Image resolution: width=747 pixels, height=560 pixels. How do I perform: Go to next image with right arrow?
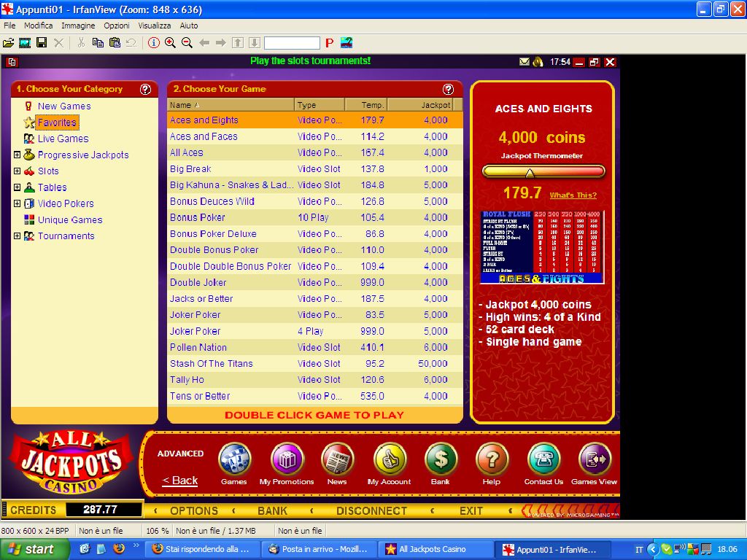(220, 43)
